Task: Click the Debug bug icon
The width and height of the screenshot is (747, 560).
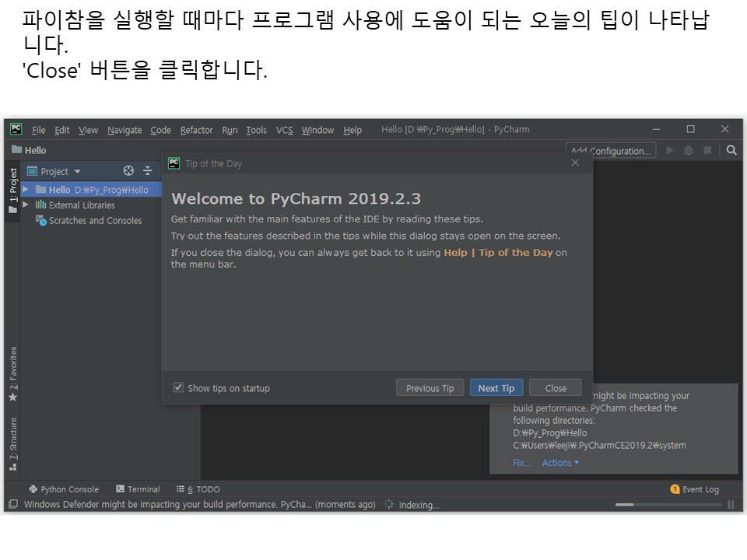Action: [x=689, y=150]
